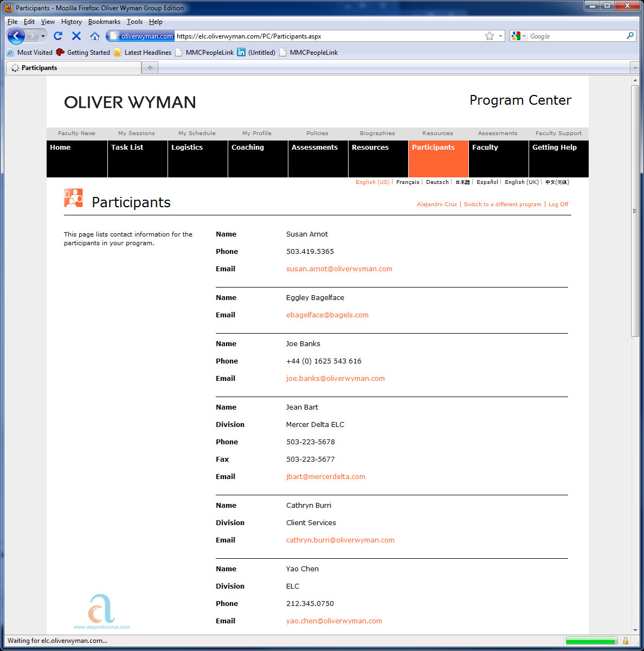Open the Most Visited bookmarks icon
The image size is (644, 651).
10,53
